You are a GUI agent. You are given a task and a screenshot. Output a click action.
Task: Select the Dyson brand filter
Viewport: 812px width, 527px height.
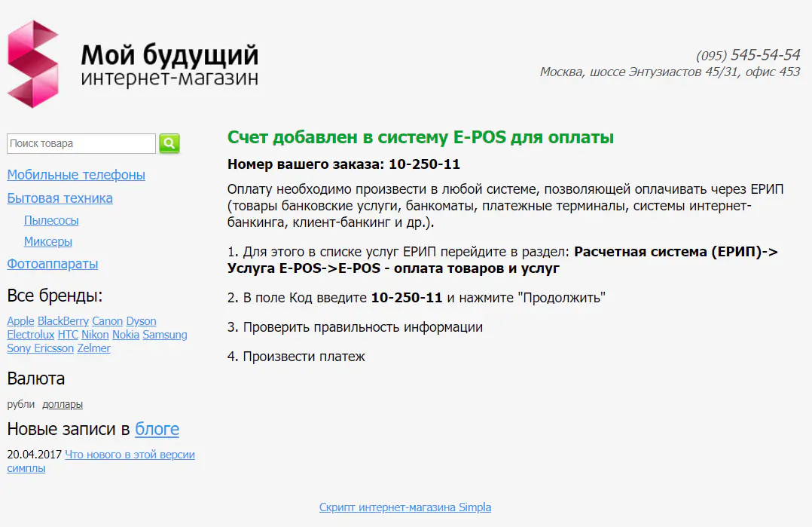click(x=141, y=320)
